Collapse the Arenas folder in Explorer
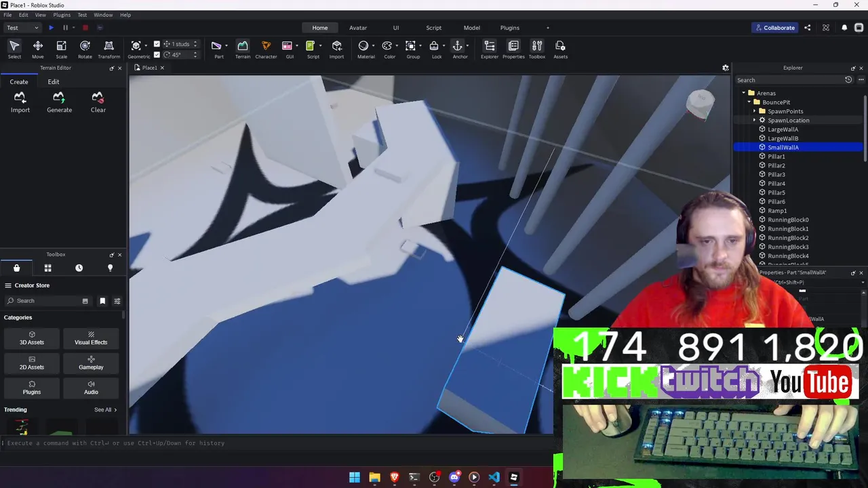This screenshot has height=488, width=868. coord(744,93)
